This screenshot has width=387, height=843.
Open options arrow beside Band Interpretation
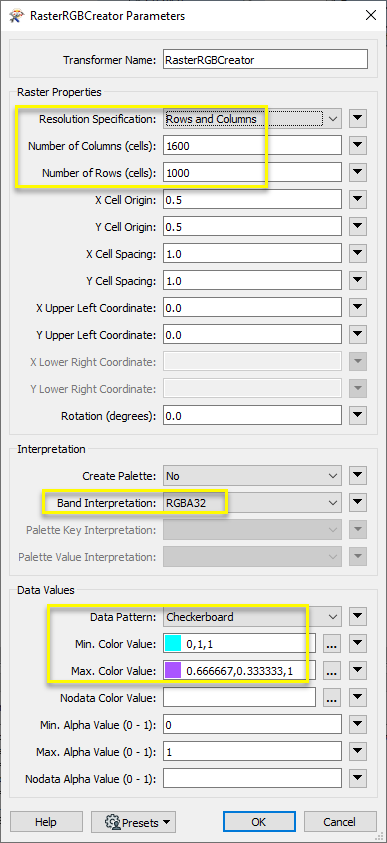(358, 503)
